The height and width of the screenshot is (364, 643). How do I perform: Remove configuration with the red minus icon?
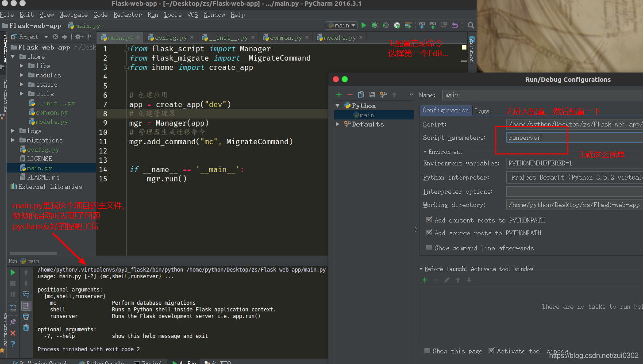coord(350,95)
